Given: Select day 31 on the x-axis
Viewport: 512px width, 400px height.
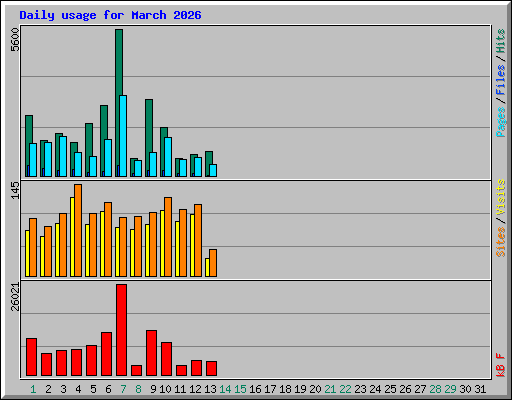Looking at the screenshot, I should (480, 389).
